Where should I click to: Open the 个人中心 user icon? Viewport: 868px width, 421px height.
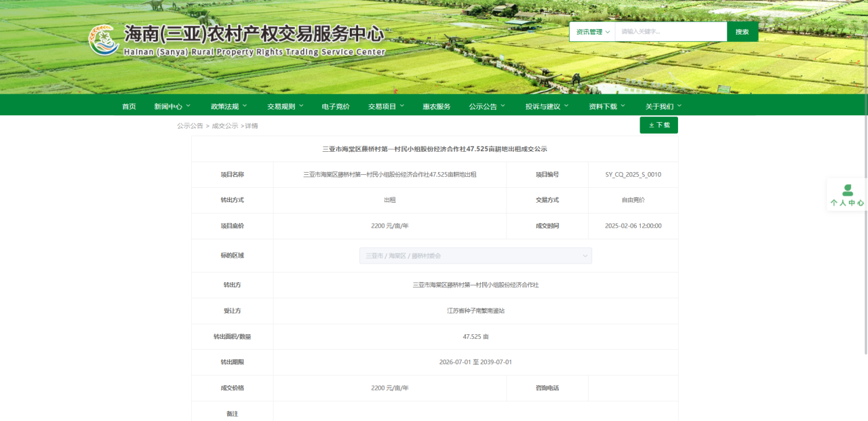click(x=847, y=191)
